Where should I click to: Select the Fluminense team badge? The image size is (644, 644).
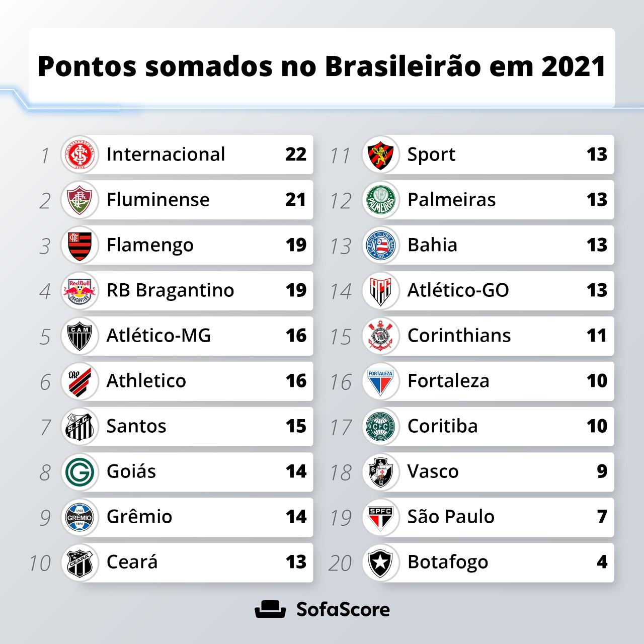coord(79,200)
